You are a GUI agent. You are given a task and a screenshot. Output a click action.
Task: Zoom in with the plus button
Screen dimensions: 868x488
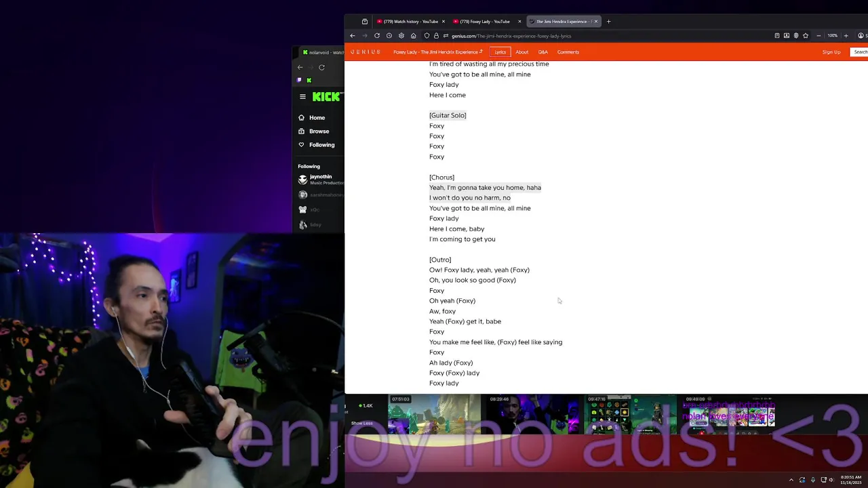pos(846,36)
